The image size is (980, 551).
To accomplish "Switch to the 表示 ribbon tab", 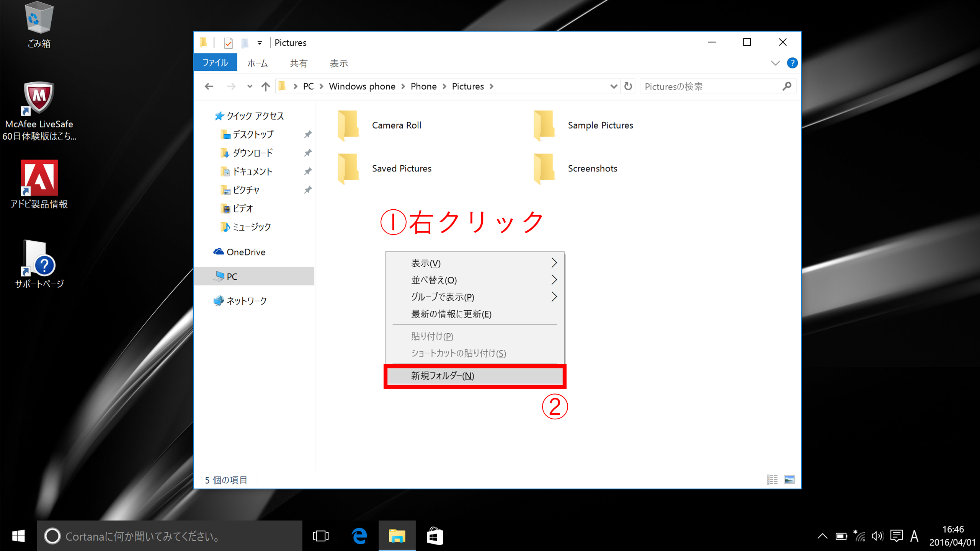I will pos(339,63).
